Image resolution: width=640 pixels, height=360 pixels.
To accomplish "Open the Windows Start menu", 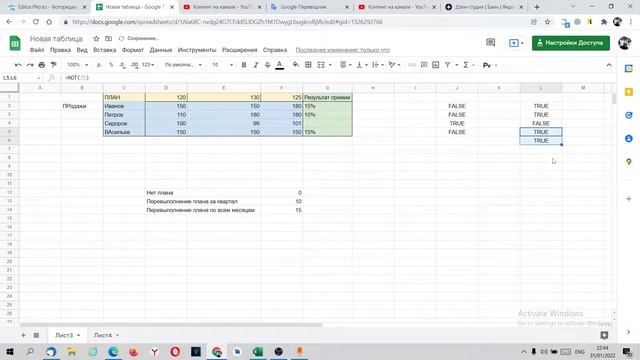I will 10,351.
